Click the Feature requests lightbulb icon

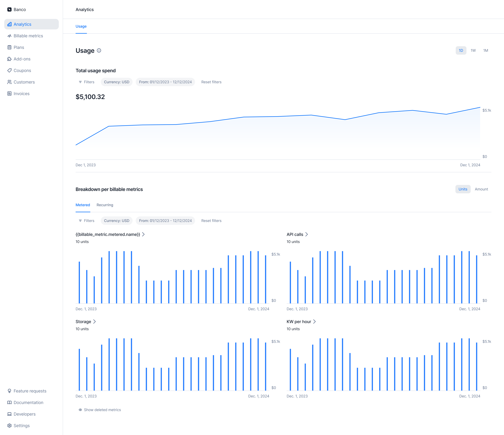point(9,391)
